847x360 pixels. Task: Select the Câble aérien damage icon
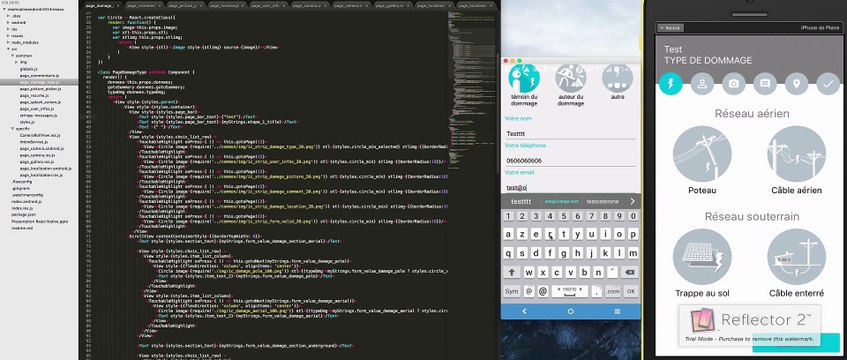(796, 155)
